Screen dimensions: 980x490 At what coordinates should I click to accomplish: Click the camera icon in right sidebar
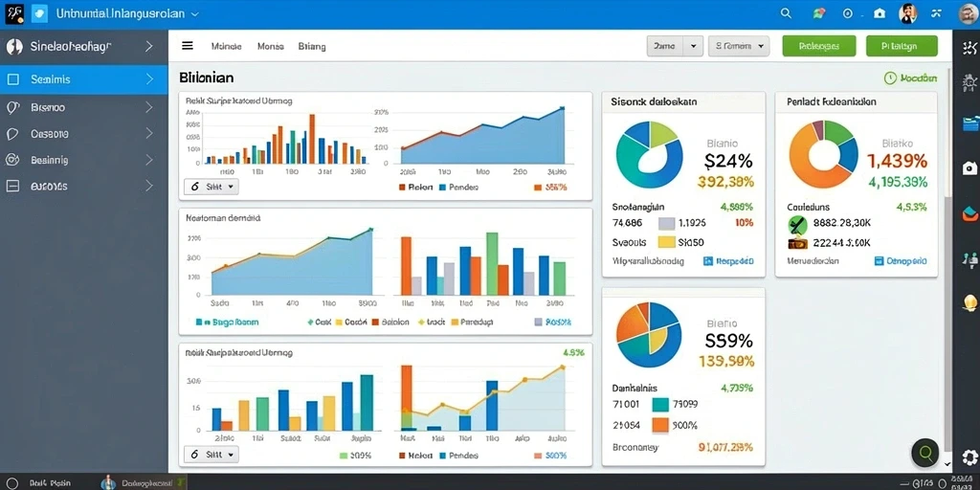969,167
